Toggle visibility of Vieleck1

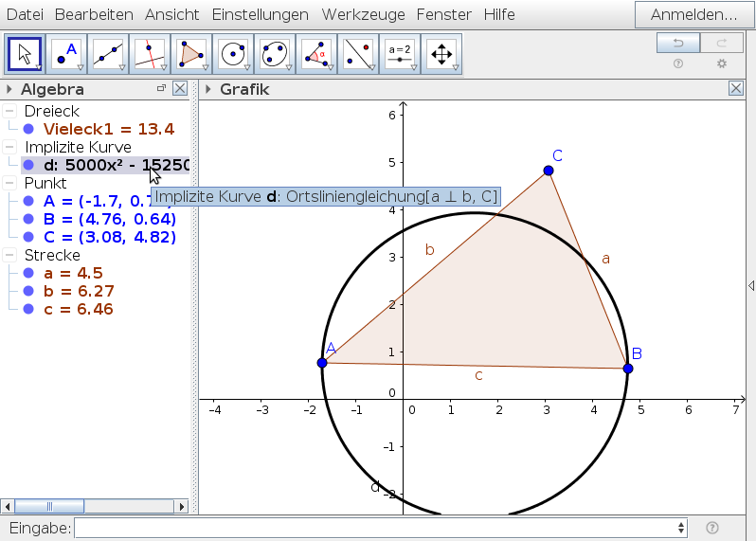pyautogui.click(x=28, y=129)
